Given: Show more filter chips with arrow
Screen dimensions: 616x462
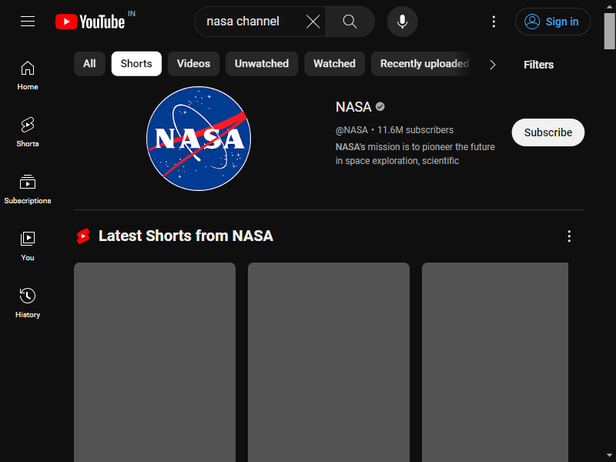Looking at the screenshot, I should point(492,64).
